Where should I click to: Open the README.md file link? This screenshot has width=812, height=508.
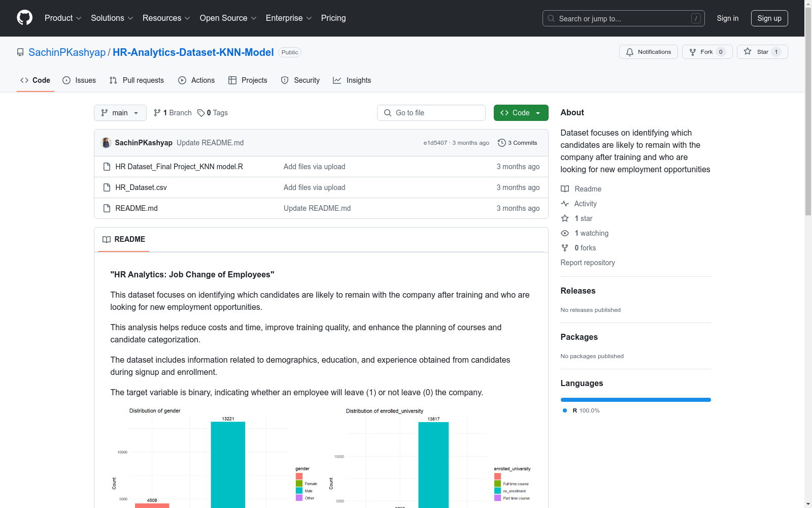[137, 208]
